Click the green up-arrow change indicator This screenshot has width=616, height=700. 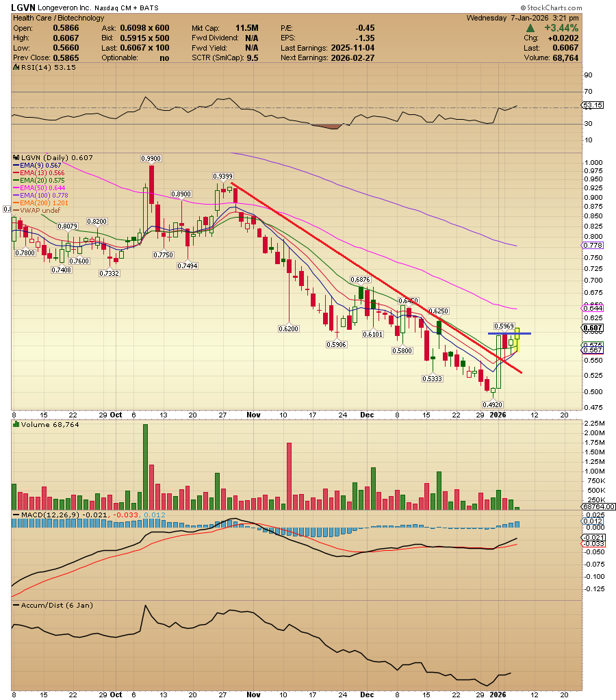[x=530, y=29]
